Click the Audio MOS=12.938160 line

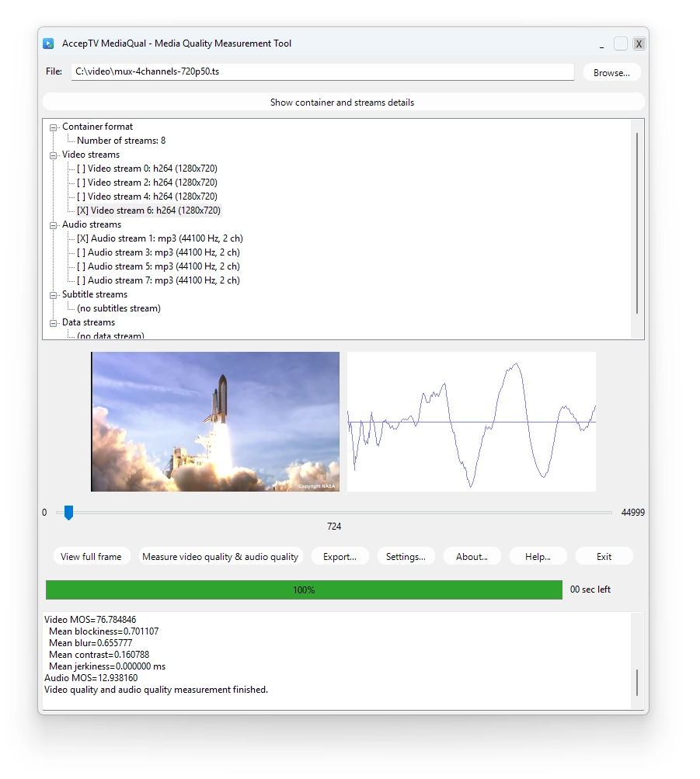(91, 678)
